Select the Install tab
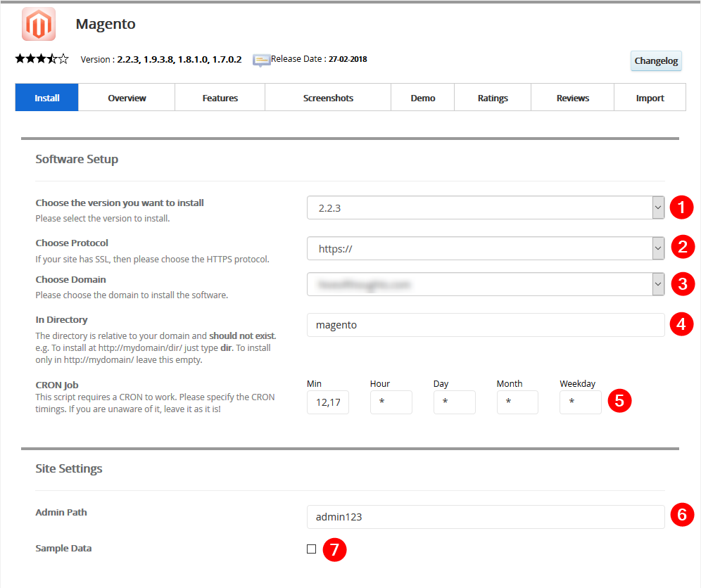Viewport: 701px width, 588px height. (x=47, y=97)
